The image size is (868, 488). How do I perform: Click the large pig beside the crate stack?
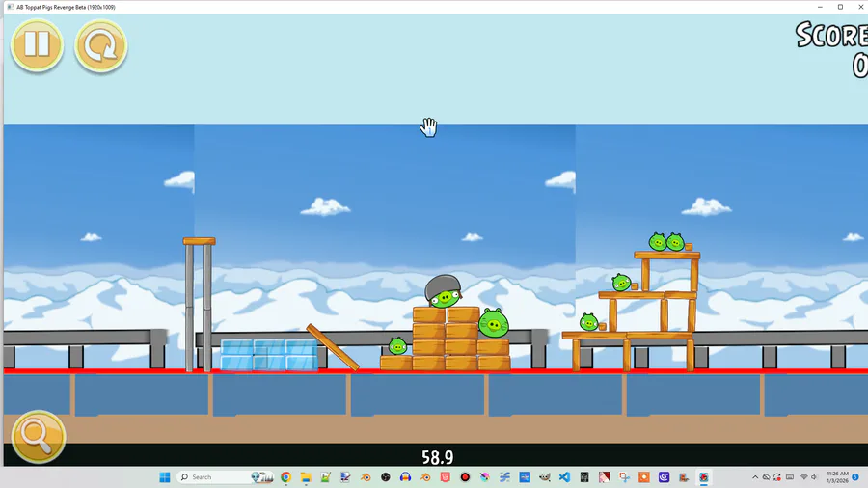[x=493, y=323]
